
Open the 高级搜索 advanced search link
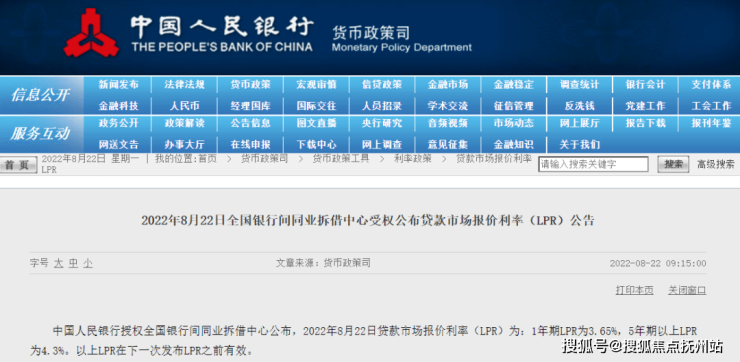[716, 164]
